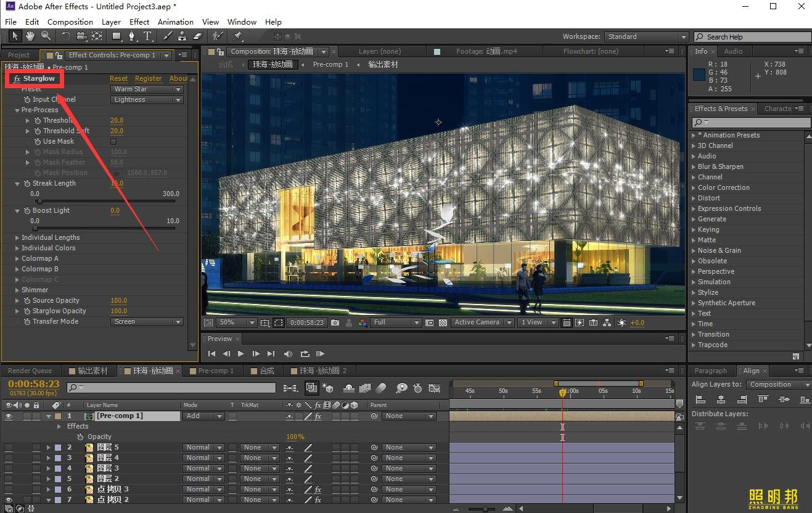Switch to the Project panel tab
This screenshot has height=513, width=812.
18,55
